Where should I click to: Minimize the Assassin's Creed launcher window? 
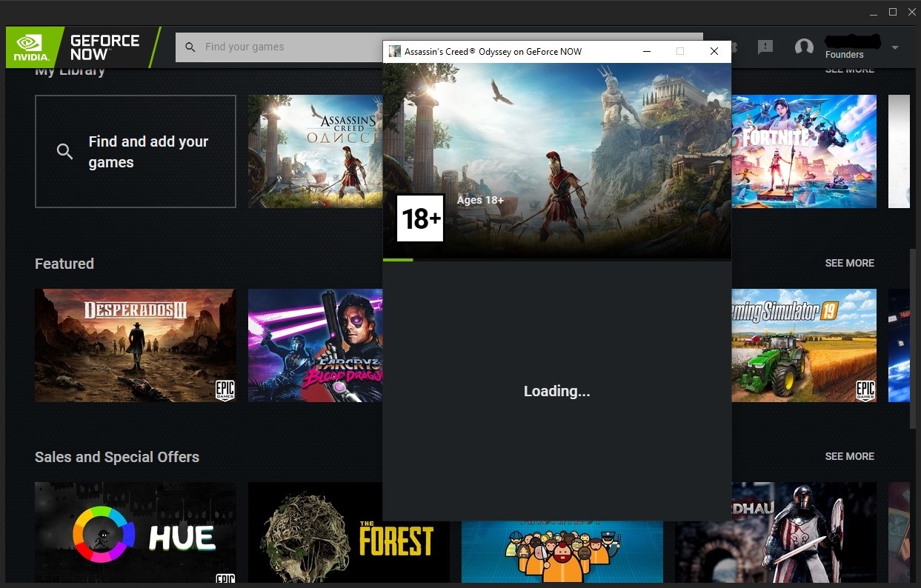(647, 51)
